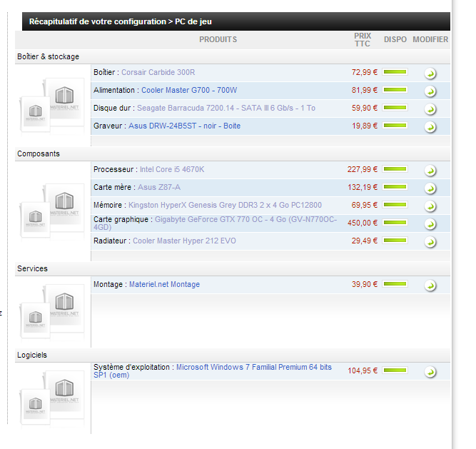Click the Composants section heading
The image size is (476, 449).
39,154
